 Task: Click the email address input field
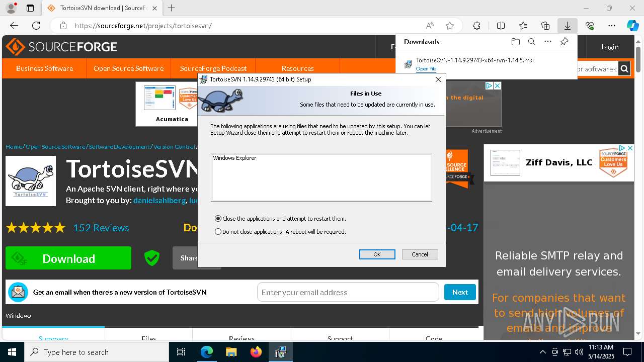pyautogui.click(x=348, y=292)
